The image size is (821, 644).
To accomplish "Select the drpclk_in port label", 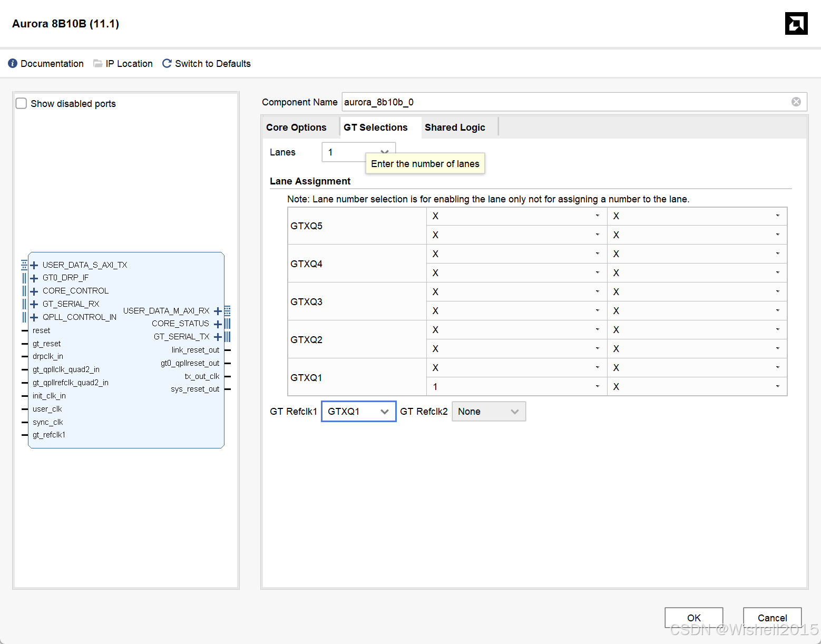I will point(48,356).
